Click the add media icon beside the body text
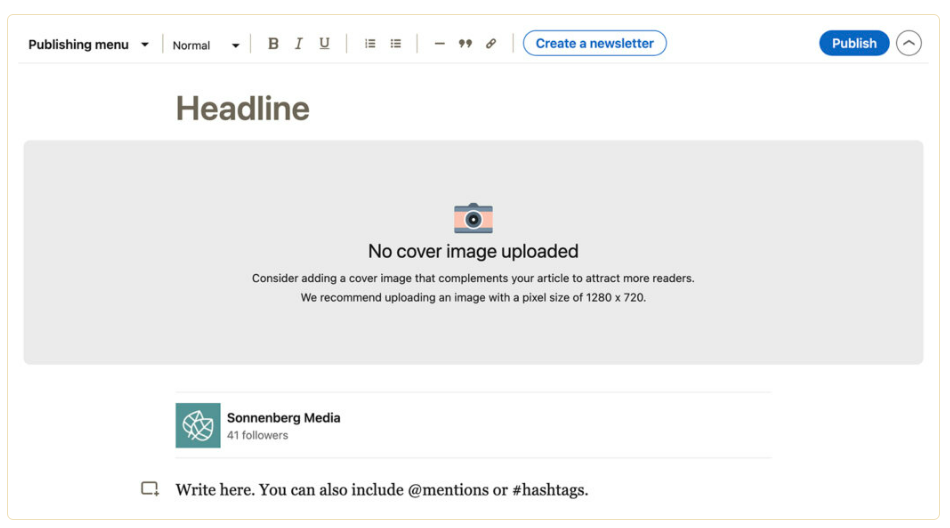The height and width of the screenshot is (528, 950). pos(150,489)
